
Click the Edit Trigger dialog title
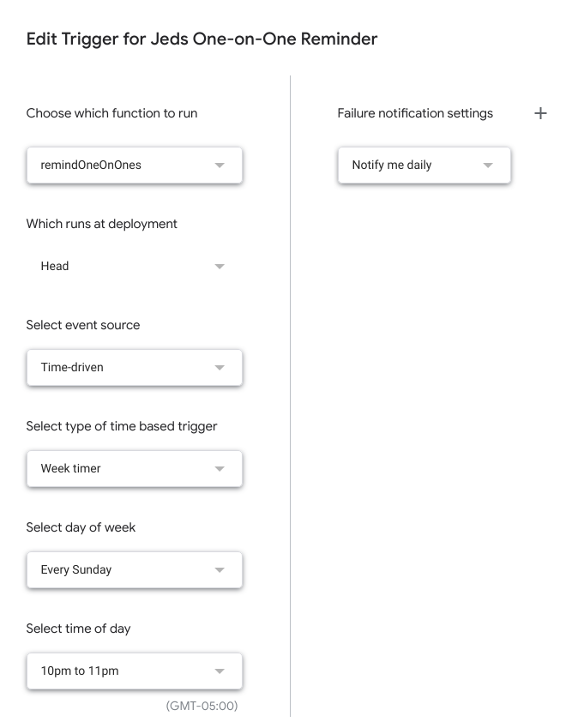point(202,39)
